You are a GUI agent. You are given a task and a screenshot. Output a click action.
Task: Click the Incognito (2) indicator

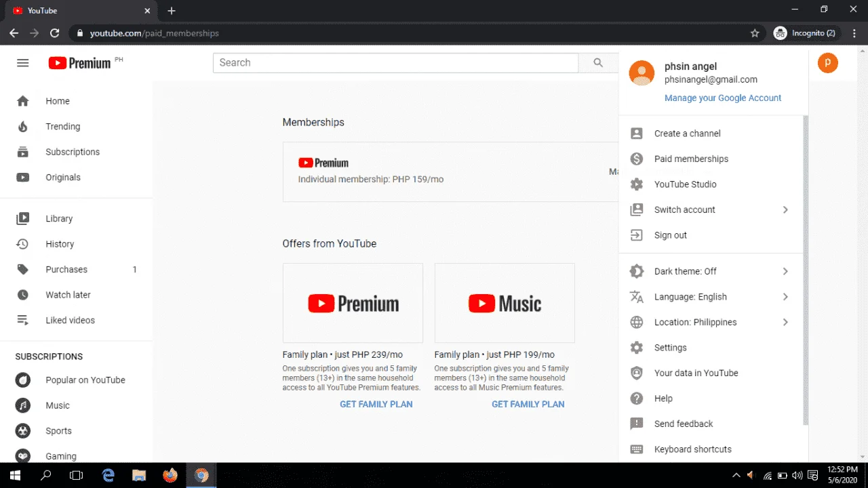pos(805,33)
